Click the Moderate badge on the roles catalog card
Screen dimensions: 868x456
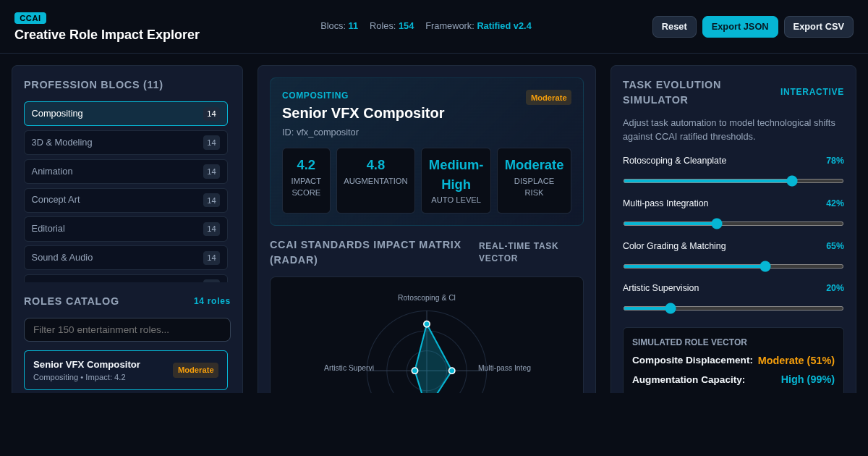tap(195, 370)
